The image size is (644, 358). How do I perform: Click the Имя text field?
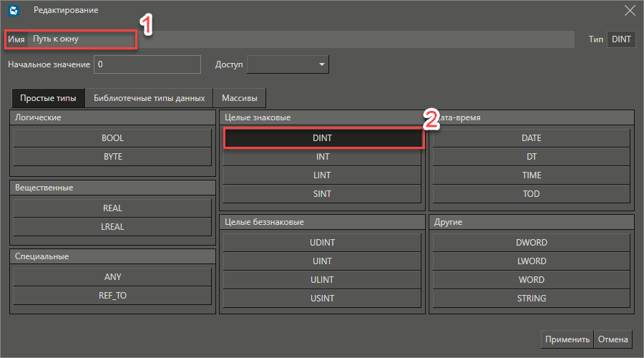coord(301,39)
